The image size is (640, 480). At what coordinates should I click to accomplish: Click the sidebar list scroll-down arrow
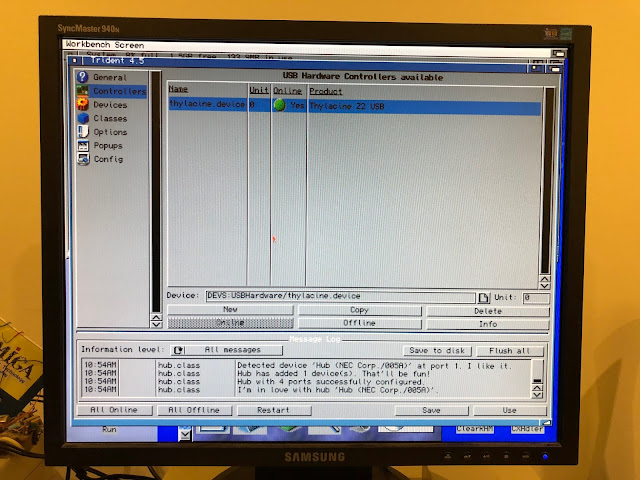coord(156,324)
